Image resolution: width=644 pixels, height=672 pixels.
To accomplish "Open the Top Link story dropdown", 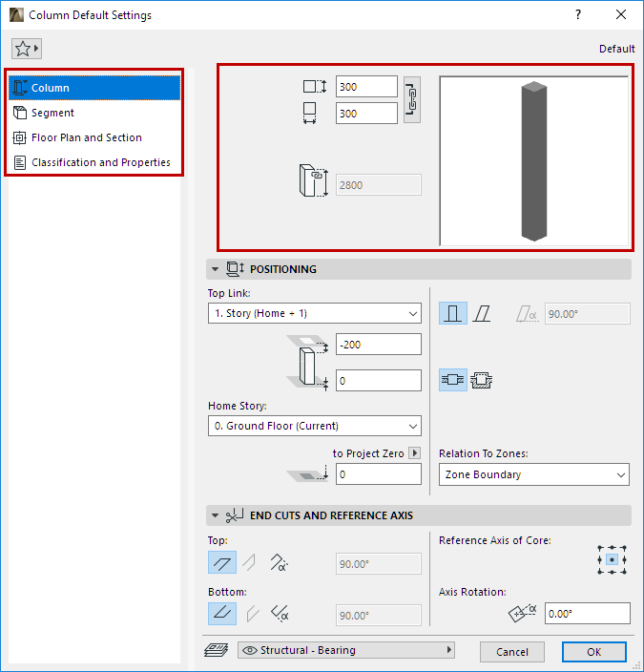I will (x=315, y=313).
